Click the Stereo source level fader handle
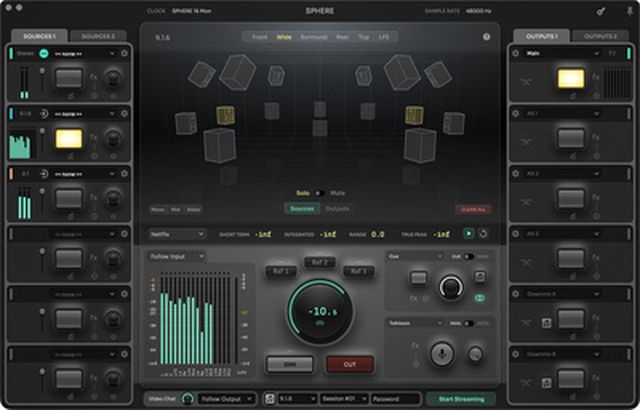The width and height of the screenshot is (640, 410). [42, 71]
